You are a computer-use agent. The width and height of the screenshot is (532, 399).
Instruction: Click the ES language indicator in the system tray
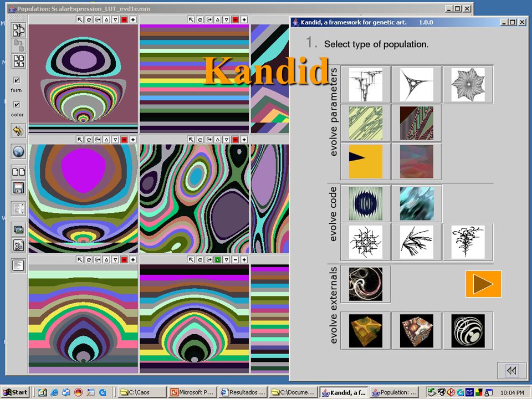pos(469,392)
